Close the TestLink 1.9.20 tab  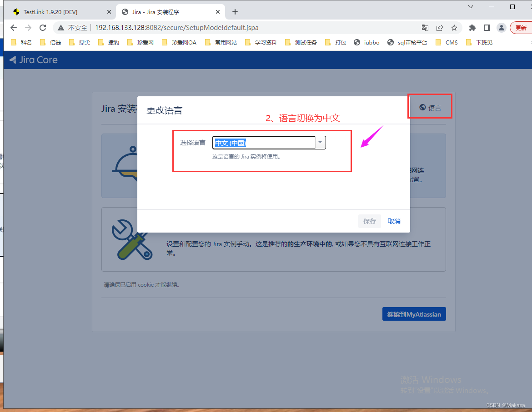[109, 12]
